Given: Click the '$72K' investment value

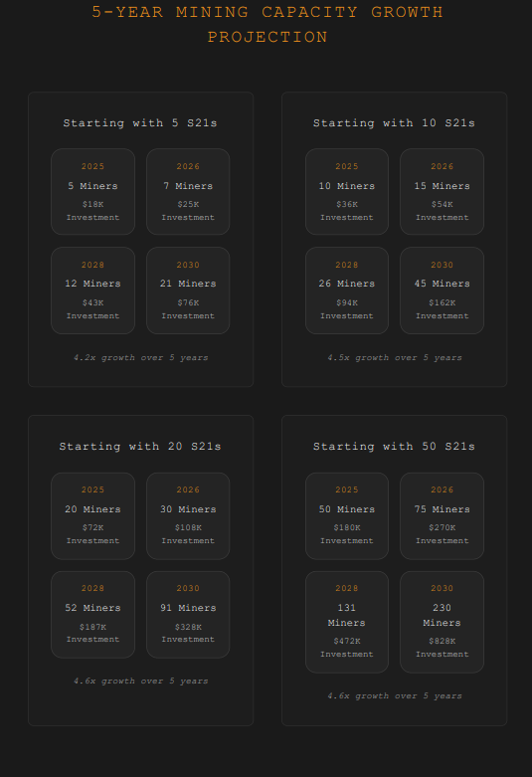Looking at the screenshot, I should click(x=92, y=527).
